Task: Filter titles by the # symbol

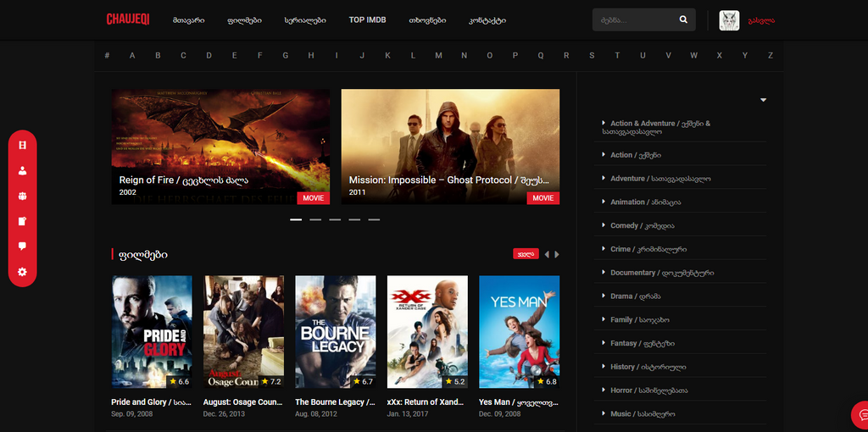Action: pos(107,55)
